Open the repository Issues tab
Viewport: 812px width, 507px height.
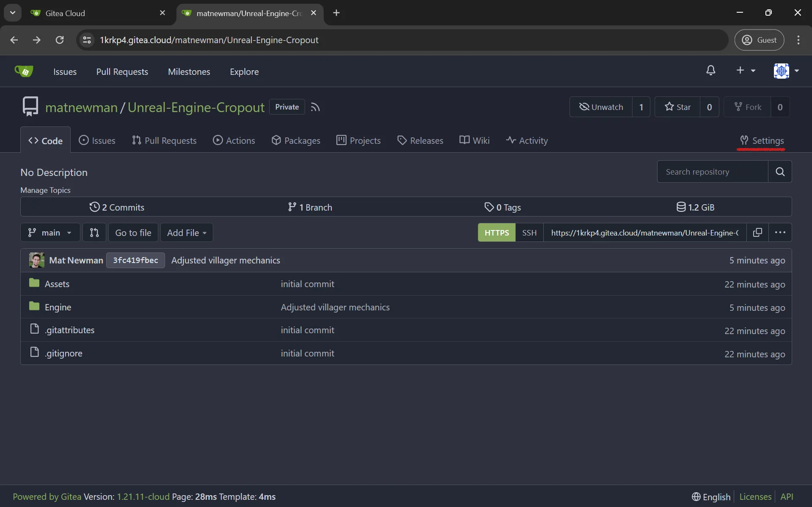tap(97, 140)
